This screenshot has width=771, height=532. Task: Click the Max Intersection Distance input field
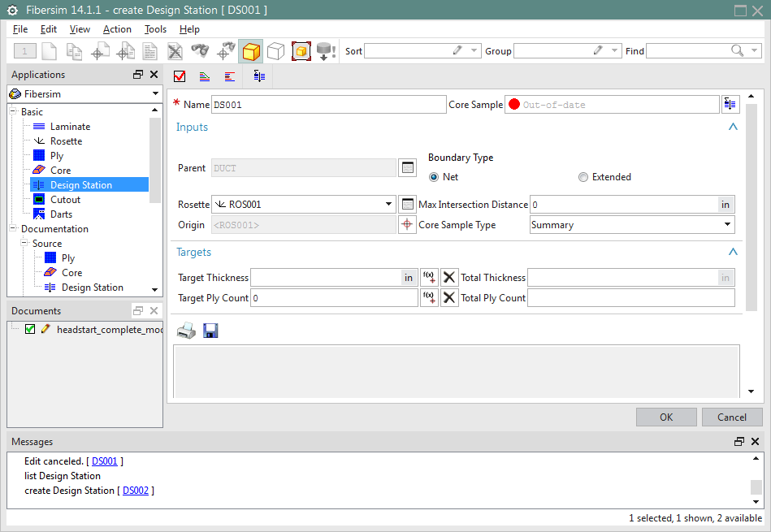point(623,205)
